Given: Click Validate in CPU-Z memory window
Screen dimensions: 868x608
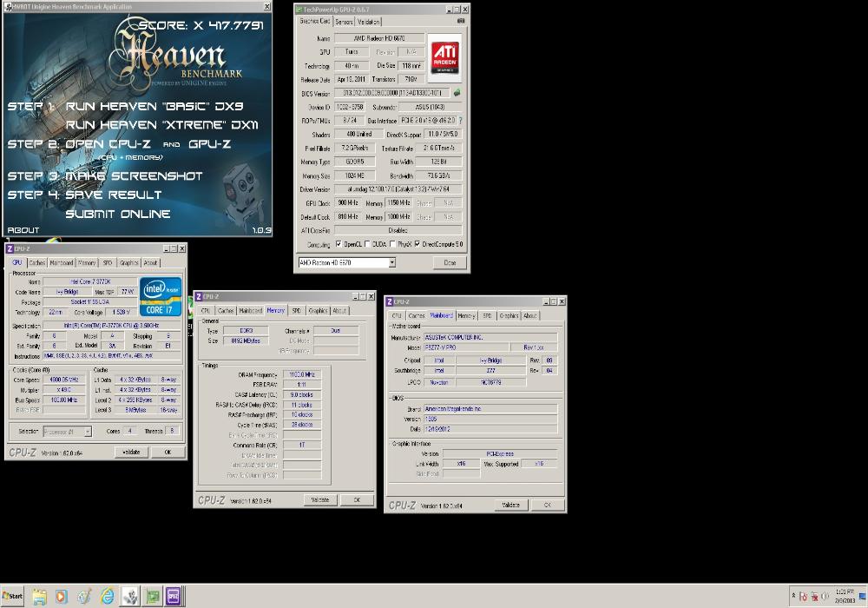Looking at the screenshot, I should click(x=320, y=500).
